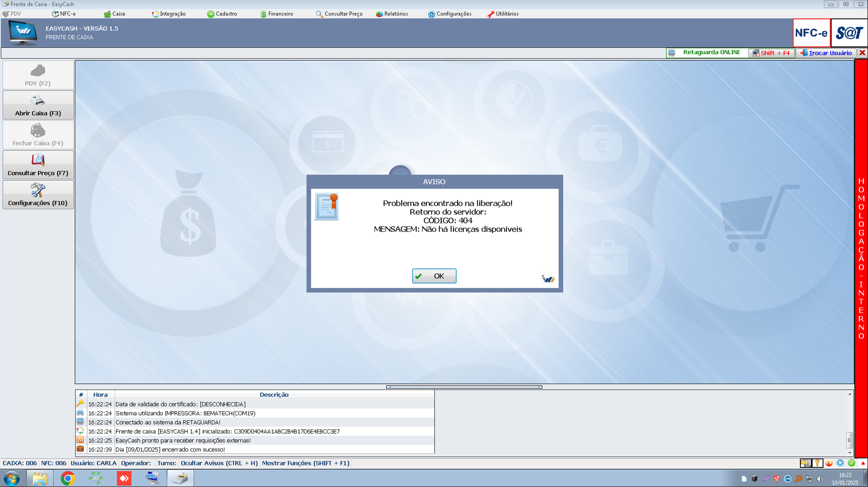868x487 pixels.
Task: Click Fechar Caixa (F4) sidebar button
Action: click(x=38, y=135)
